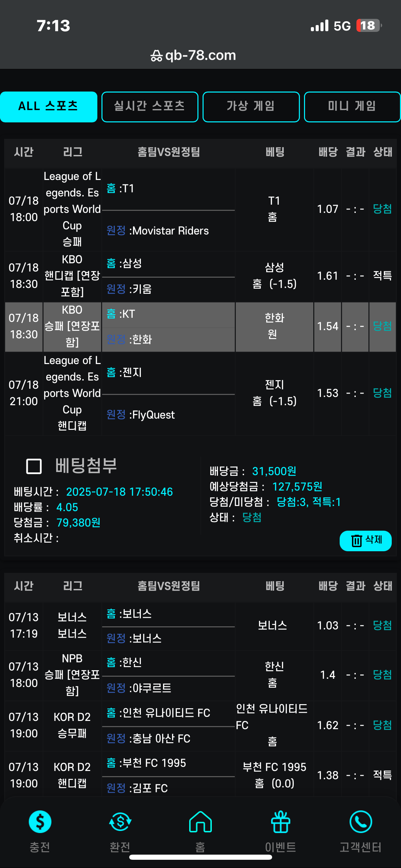Click the trash icon in 삭제 button
401x868 pixels.
(x=356, y=541)
